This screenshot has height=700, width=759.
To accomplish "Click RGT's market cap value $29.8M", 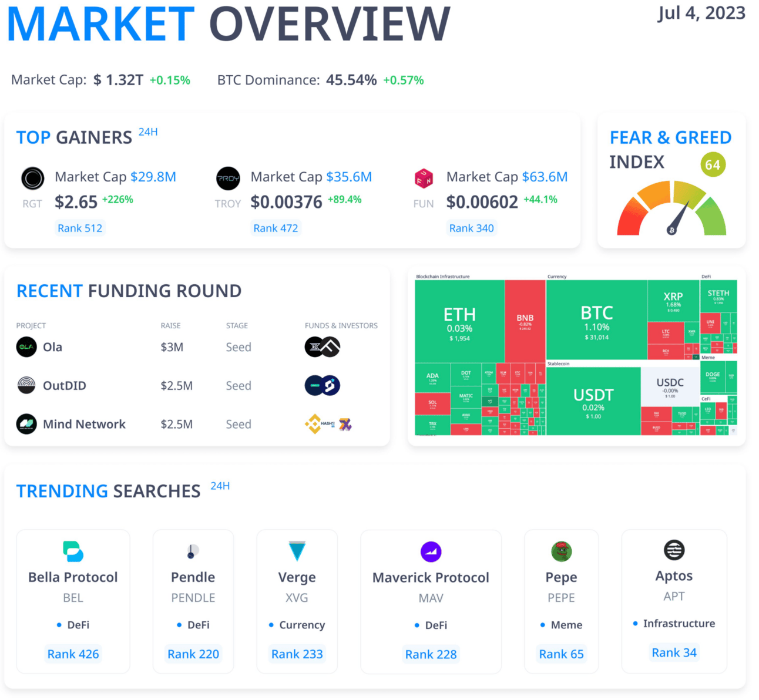I will click(153, 177).
